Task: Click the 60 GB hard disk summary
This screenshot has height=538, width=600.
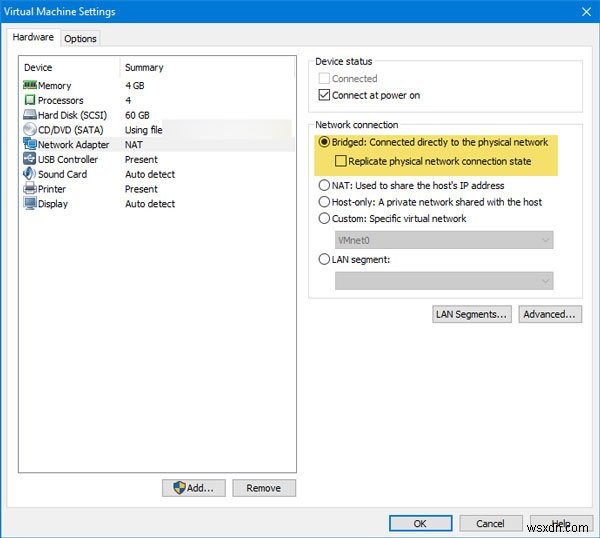Action: pos(137,115)
